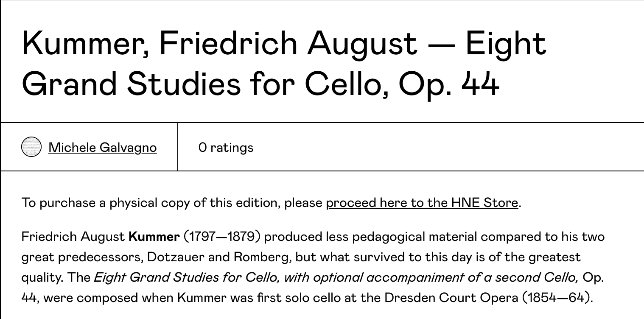Click the '0 ratings' label
The height and width of the screenshot is (319, 644).
pos(226,147)
